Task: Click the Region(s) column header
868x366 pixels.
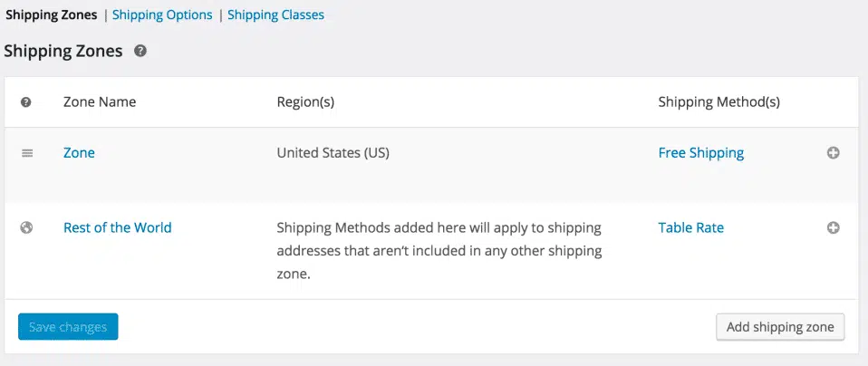Action: tap(305, 102)
